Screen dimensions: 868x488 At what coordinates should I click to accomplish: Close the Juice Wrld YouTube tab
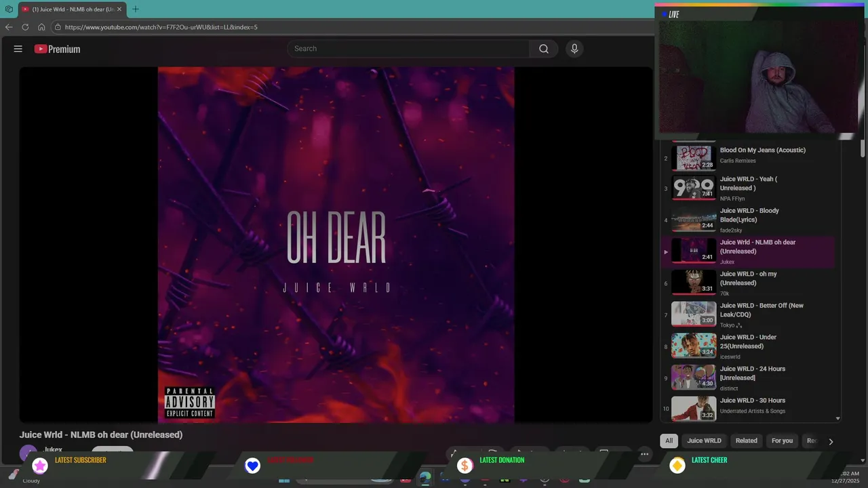point(119,9)
